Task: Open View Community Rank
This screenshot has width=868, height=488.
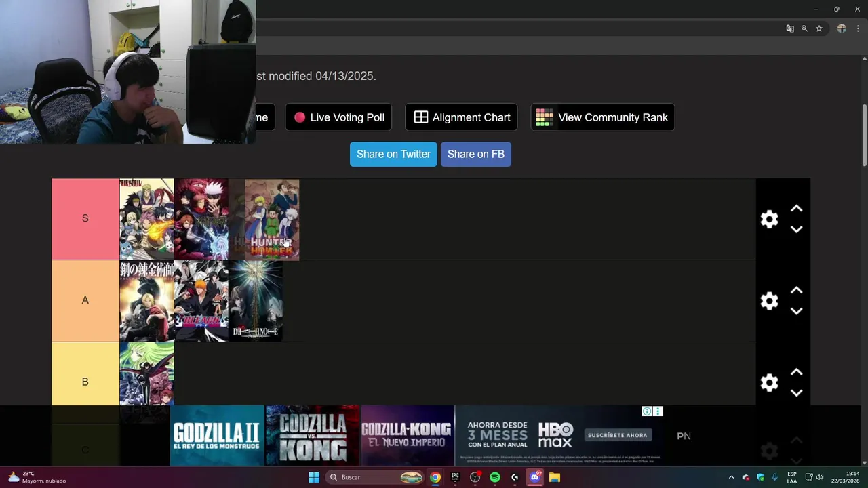Action: coord(602,117)
